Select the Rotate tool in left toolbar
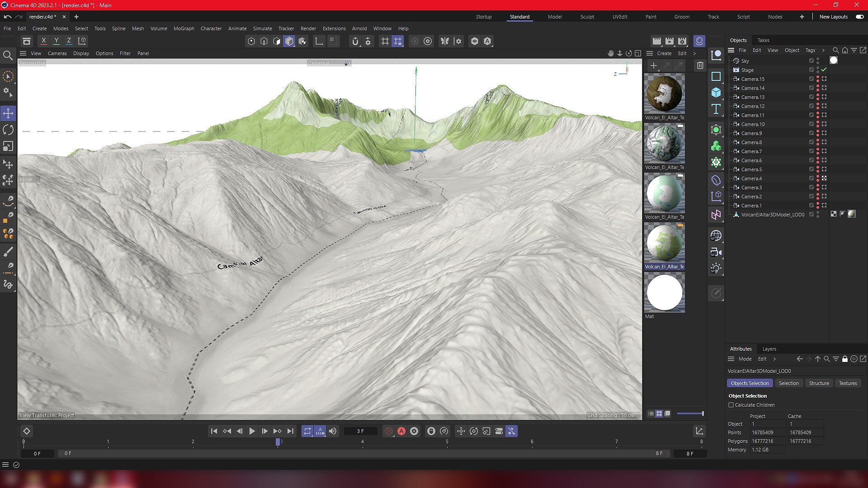The height and width of the screenshot is (488, 868). click(x=8, y=130)
